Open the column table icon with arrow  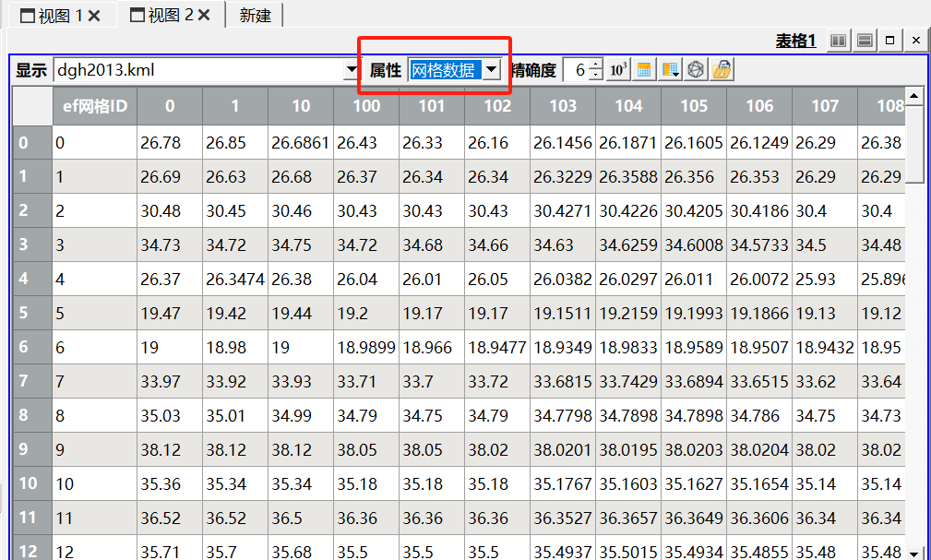coord(670,70)
